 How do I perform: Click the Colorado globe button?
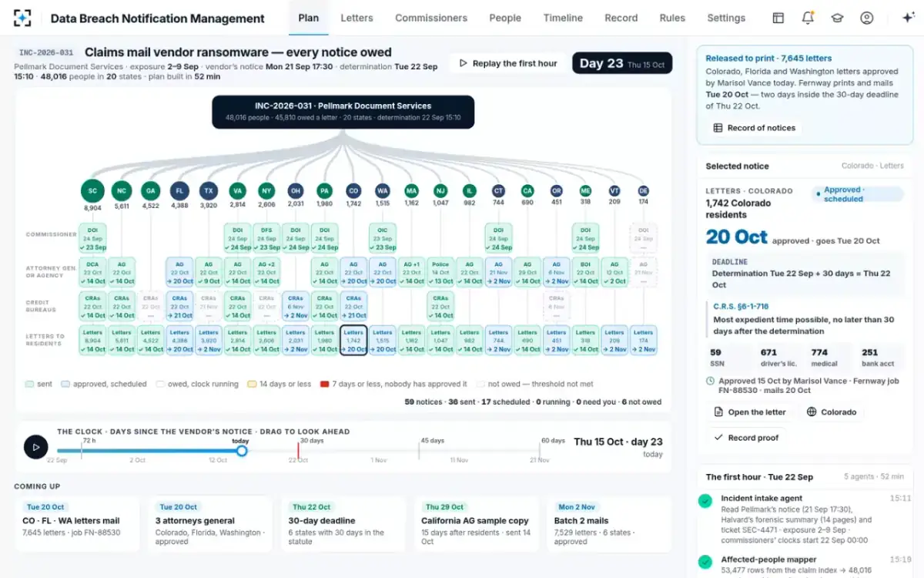point(831,412)
